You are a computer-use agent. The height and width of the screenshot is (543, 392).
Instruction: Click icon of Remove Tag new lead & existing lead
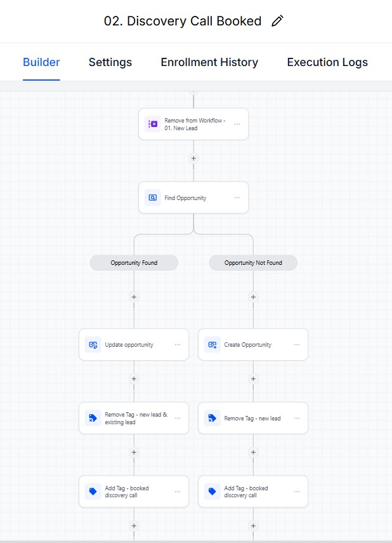click(x=93, y=418)
